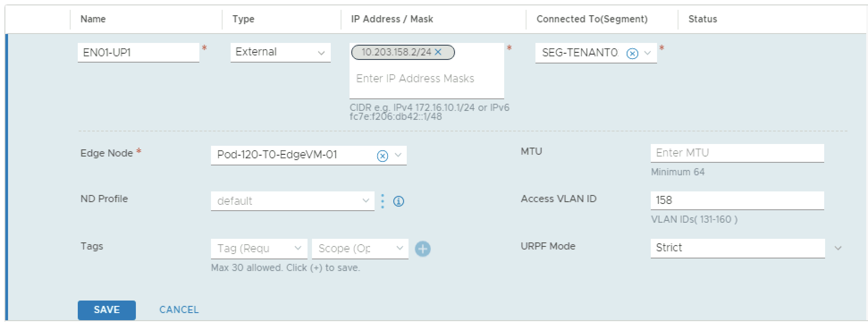Clear the SEG-TENANT0 segment selection

point(632,54)
